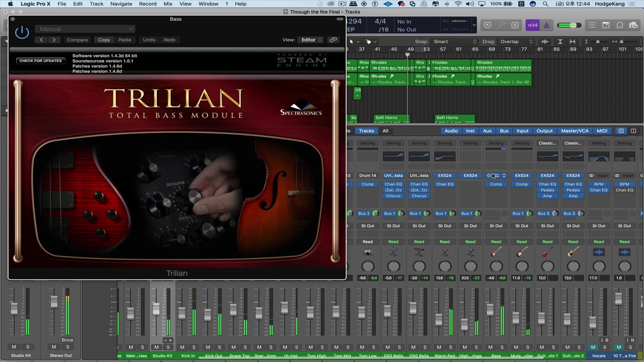The height and width of the screenshot is (362, 644).
Task: Open the Snap Smart dropdown
Action: point(455,42)
